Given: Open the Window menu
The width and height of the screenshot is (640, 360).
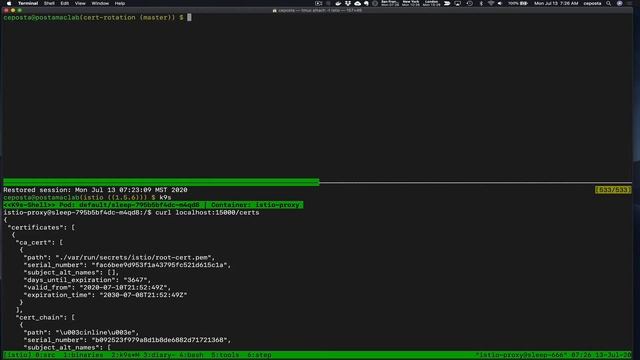Looking at the screenshot, I should tap(100, 3).
